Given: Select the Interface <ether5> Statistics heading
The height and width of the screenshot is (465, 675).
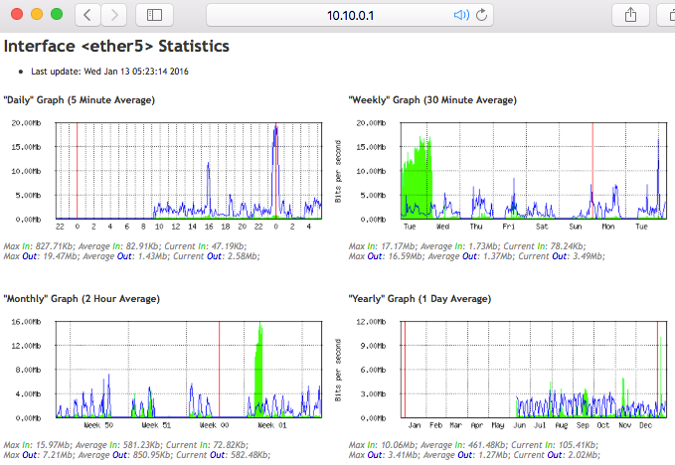Looking at the screenshot, I should click(x=116, y=46).
